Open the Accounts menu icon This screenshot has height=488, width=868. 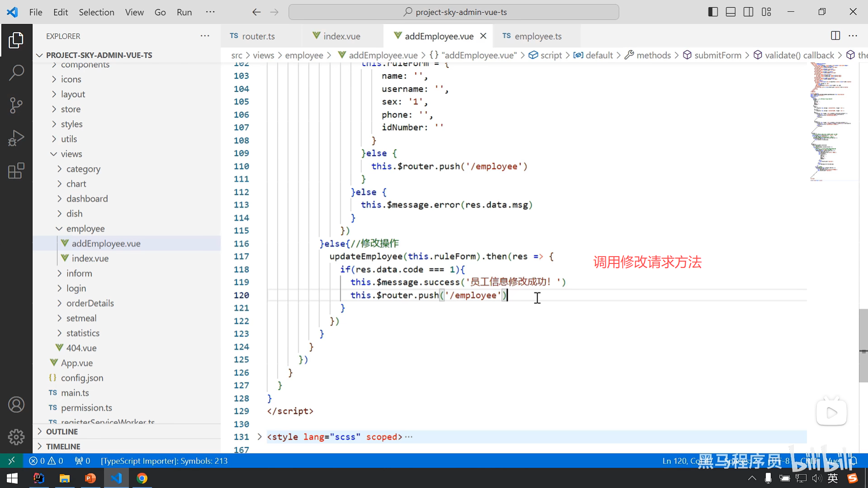(x=16, y=404)
